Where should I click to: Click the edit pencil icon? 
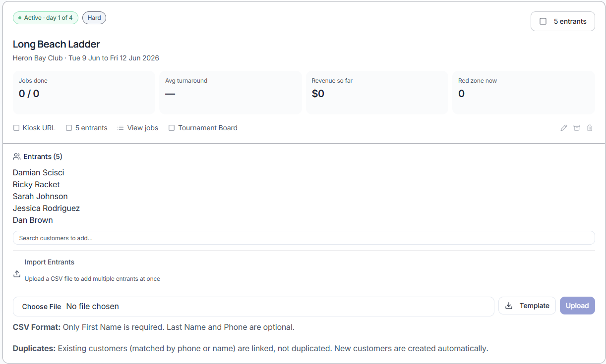pos(564,128)
